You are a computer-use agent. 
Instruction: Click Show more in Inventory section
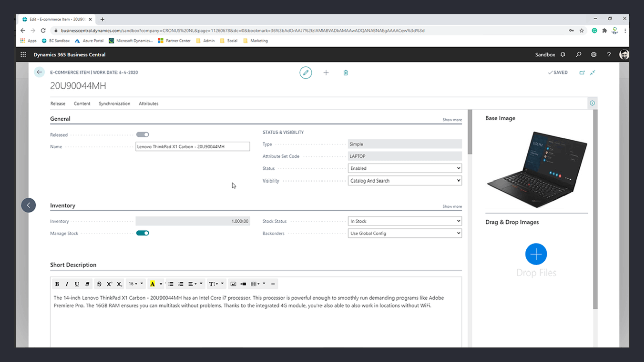(x=452, y=206)
